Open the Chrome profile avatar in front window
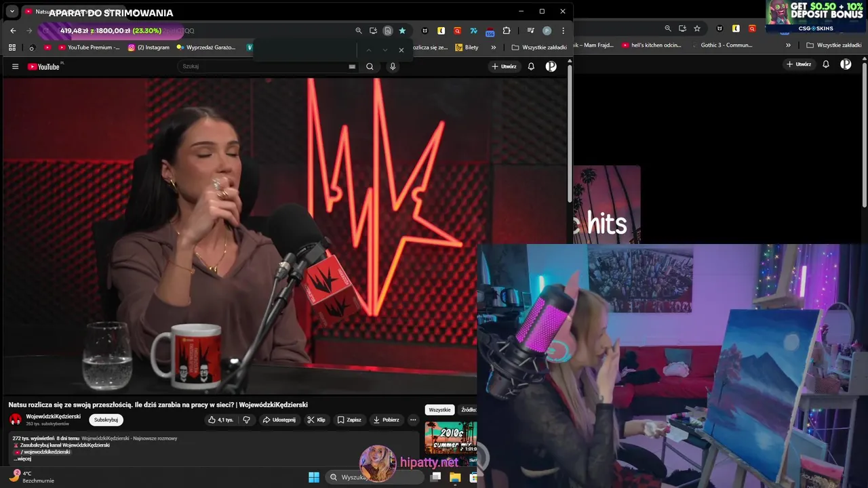The width and height of the screenshot is (868, 488). [547, 30]
